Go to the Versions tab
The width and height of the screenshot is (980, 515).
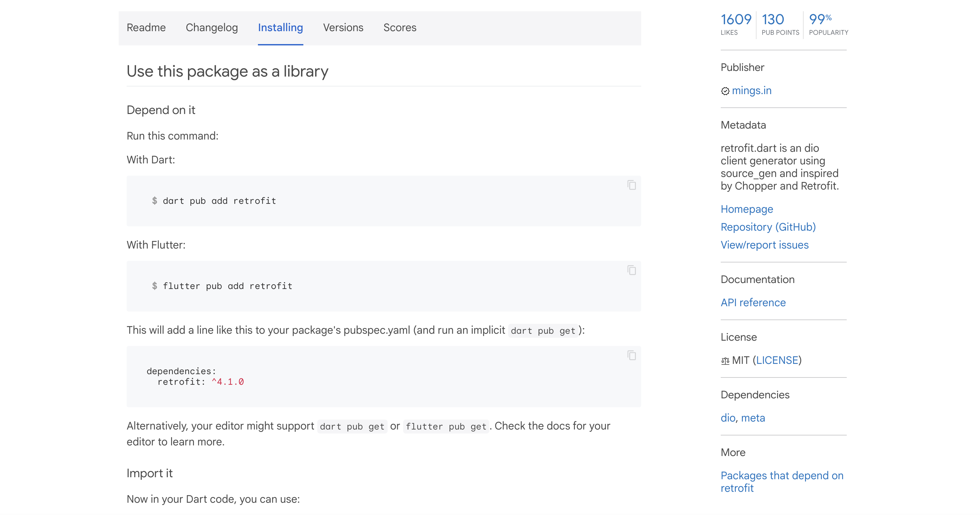point(343,28)
